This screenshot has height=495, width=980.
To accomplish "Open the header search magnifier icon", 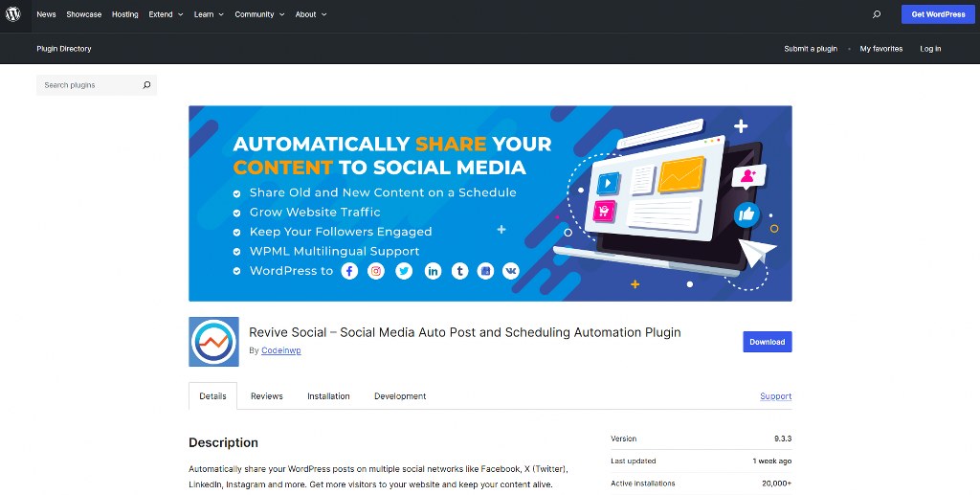I will [877, 14].
